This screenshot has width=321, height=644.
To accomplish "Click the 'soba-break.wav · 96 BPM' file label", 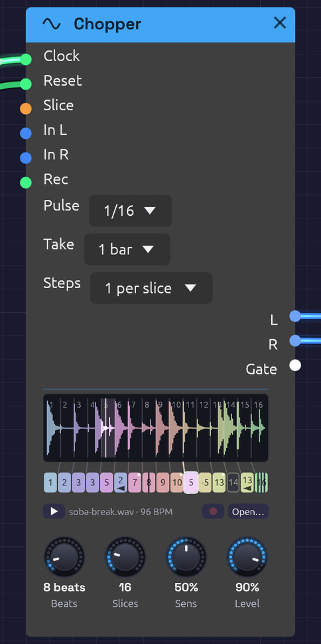I will pyautogui.click(x=121, y=512).
